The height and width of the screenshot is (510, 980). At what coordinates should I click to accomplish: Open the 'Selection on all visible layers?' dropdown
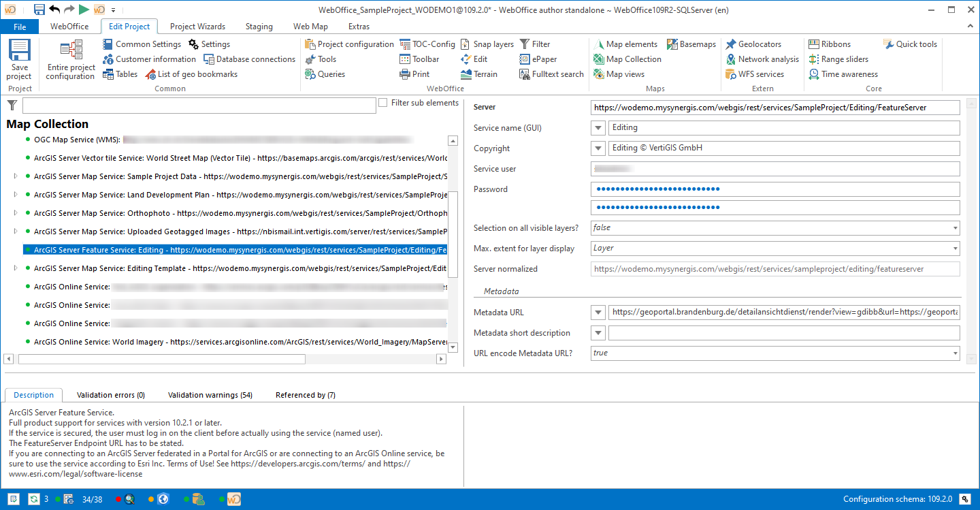(955, 227)
